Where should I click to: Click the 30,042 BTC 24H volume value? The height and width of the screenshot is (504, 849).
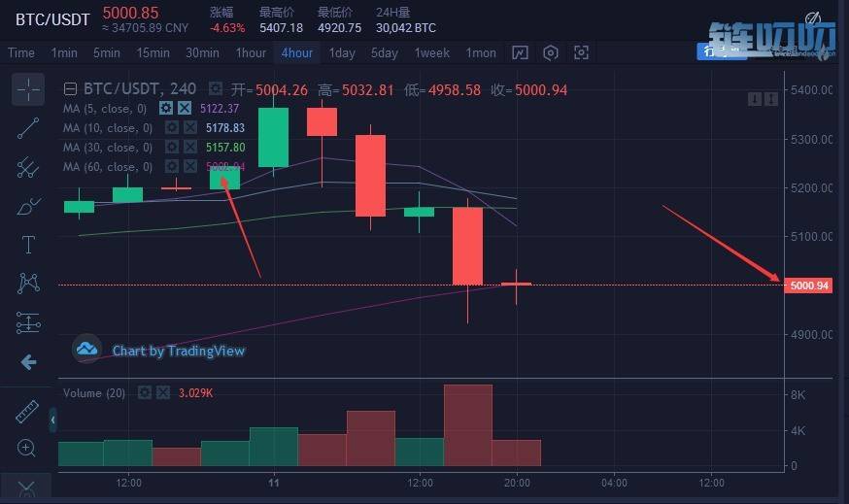tap(405, 27)
